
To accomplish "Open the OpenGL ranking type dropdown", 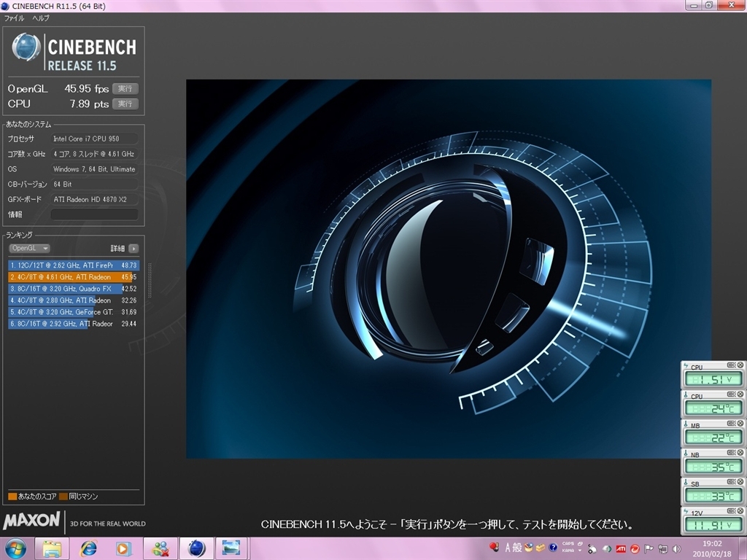I will pyautogui.click(x=29, y=248).
